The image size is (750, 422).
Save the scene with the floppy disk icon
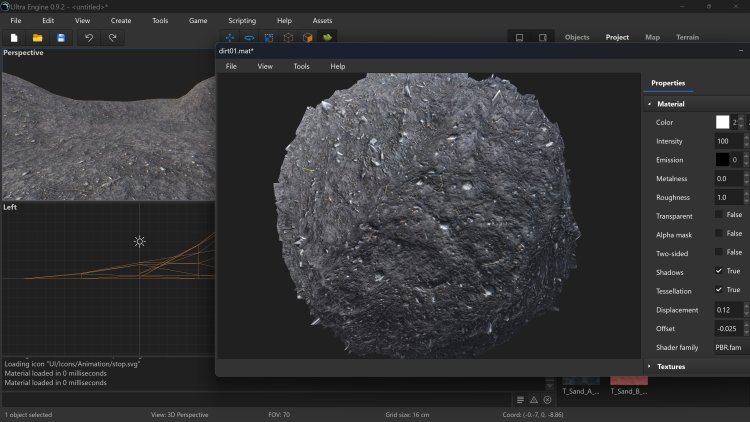(60, 38)
